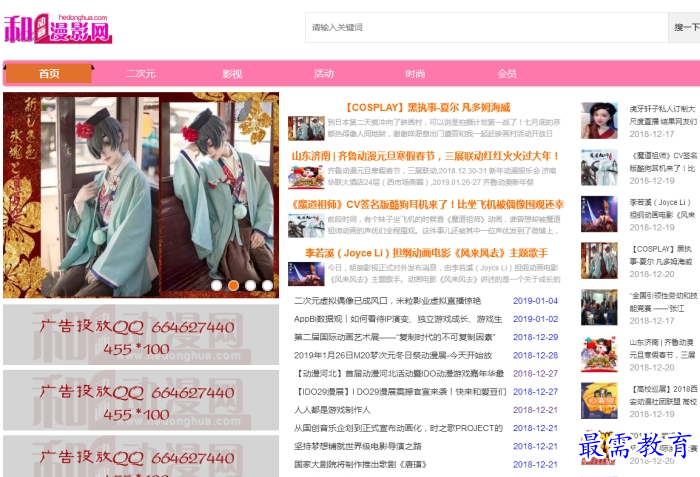The image size is (700, 477).
Task: Open article 国家大剧院将制作推出歌剧《唐璜》
Action: click(x=360, y=464)
